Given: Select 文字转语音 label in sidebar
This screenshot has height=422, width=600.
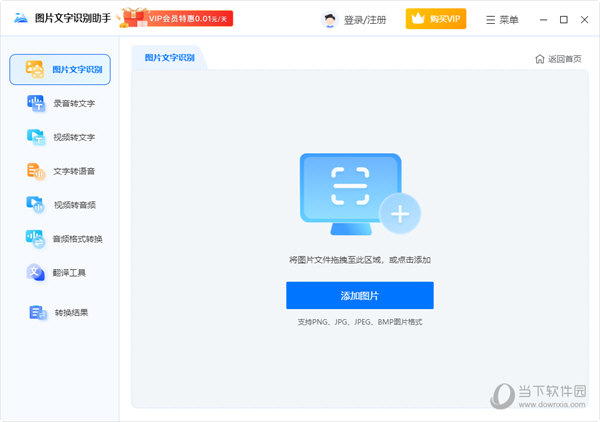Looking at the screenshot, I should pyautogui.click(x=74, y=171).
